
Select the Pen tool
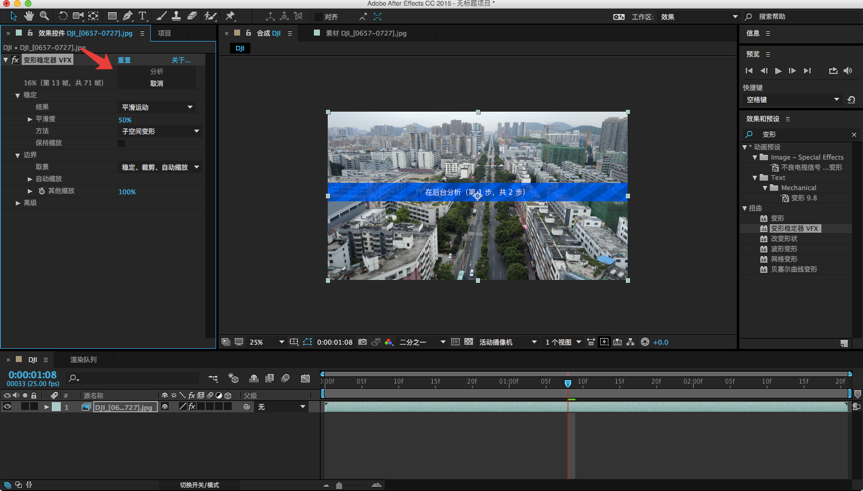tap(127, 16)
